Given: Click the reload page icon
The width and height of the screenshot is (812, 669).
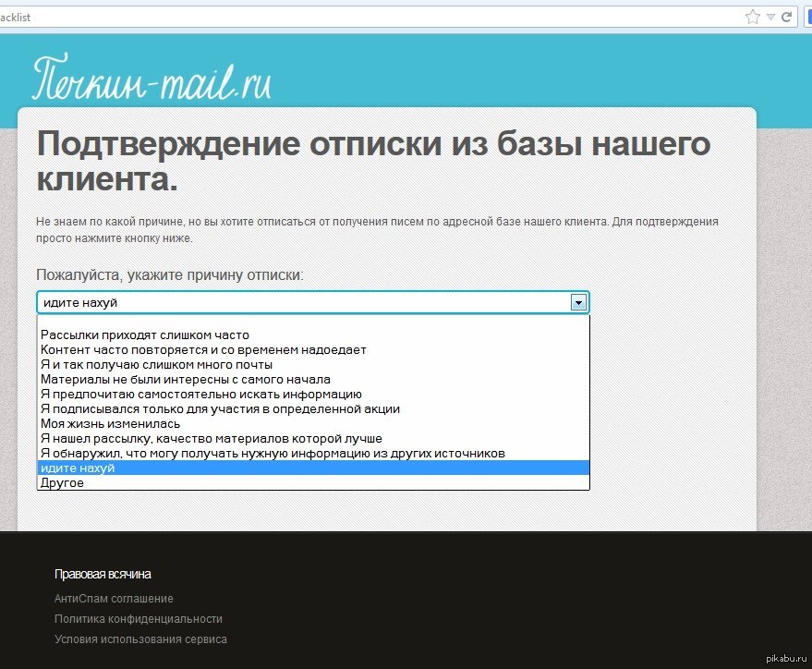Looking at the screenshot, I should (x=786, y=17).
